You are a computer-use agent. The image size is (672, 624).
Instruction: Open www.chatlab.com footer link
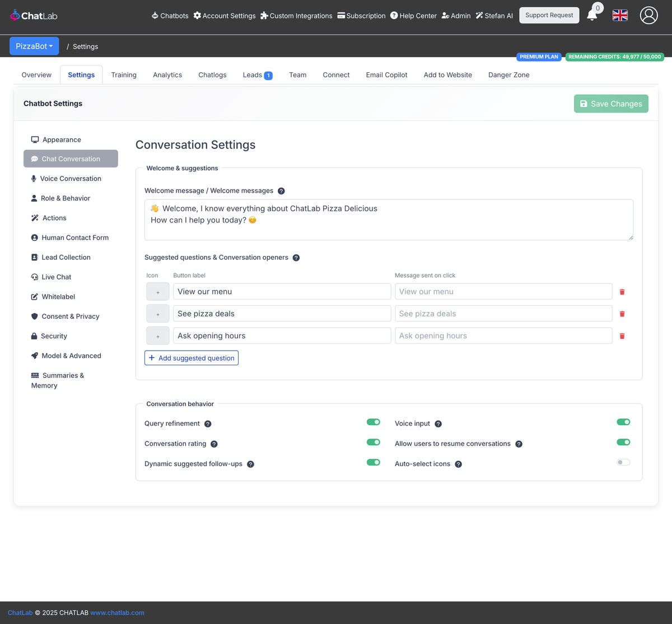click(x=117, y=613)
